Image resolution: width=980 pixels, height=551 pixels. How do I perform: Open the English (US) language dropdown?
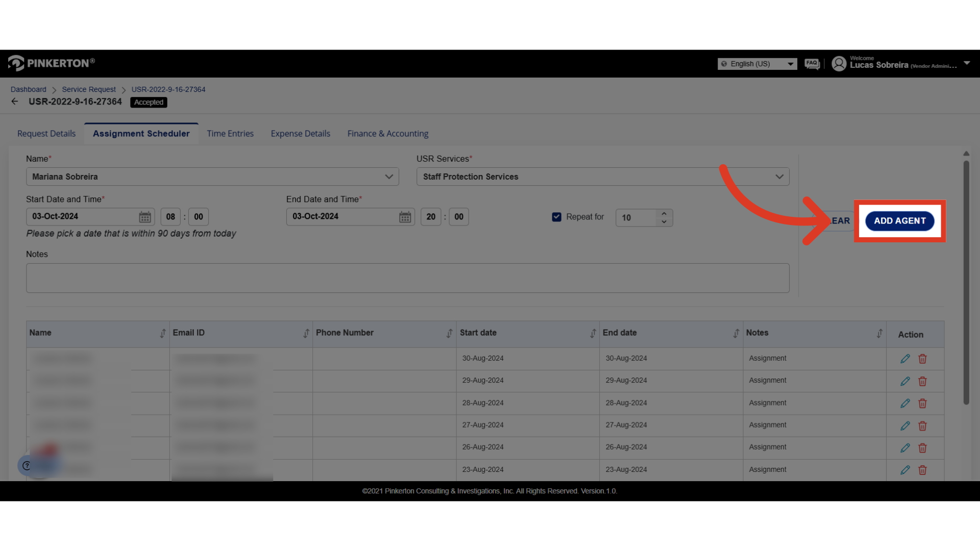(x=757, y=64)
